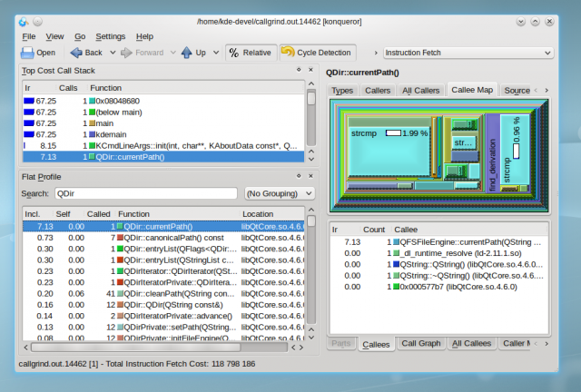Open the Settings menu
Viewport: 581px width, 392px height.
coord(111,36)
